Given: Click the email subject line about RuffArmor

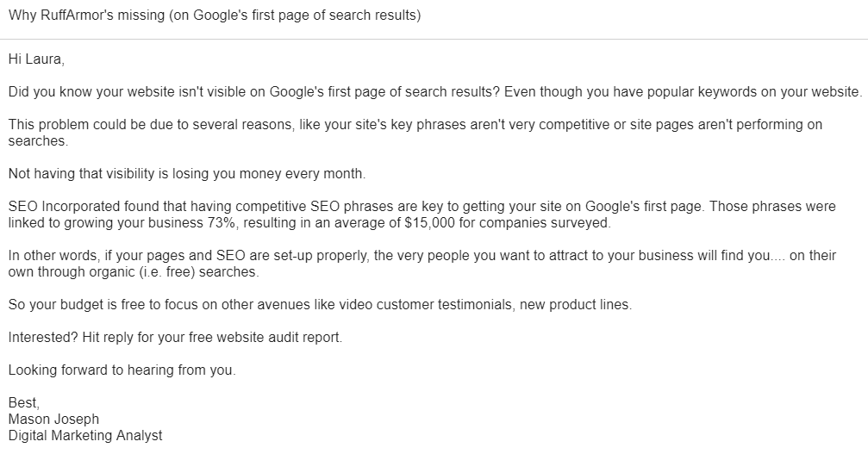Looking at the screenshot, I should (x=214, y=16).
